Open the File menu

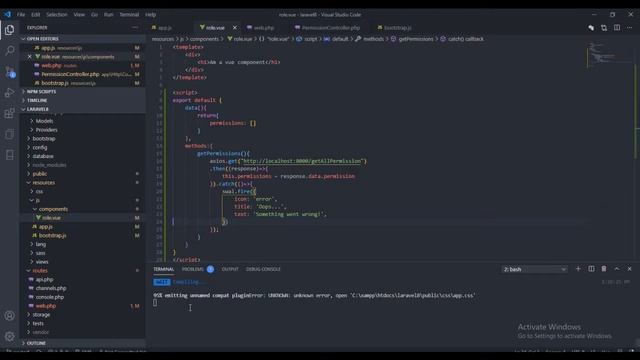[21, 14]
